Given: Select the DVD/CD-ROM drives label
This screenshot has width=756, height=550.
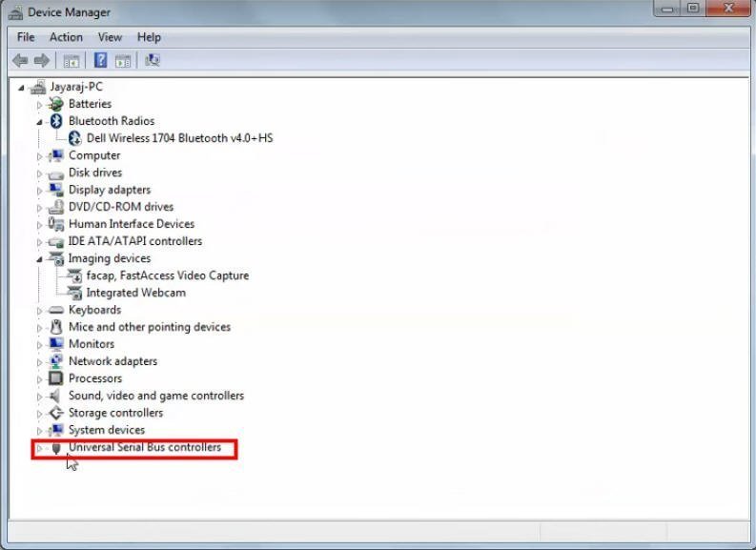Looking at the screenshot, I should pos(121,207).
